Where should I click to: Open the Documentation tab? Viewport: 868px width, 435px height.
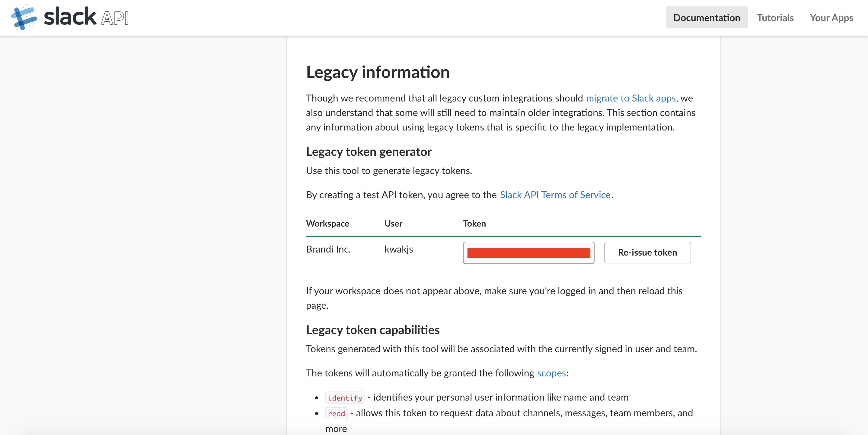click(706, 18)
